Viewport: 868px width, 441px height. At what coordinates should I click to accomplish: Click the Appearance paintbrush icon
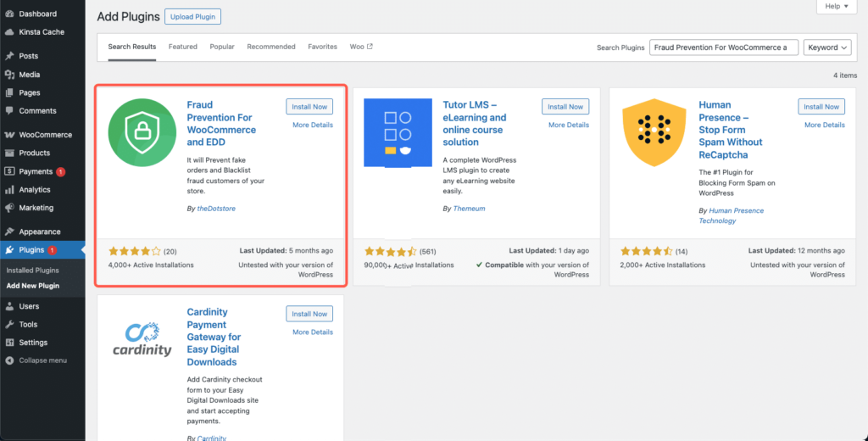(x=9, y=232)
